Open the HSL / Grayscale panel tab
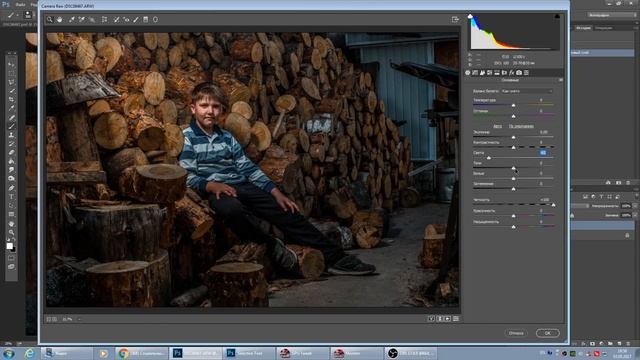This screenshot has width=640, height=360. [490, 73]
